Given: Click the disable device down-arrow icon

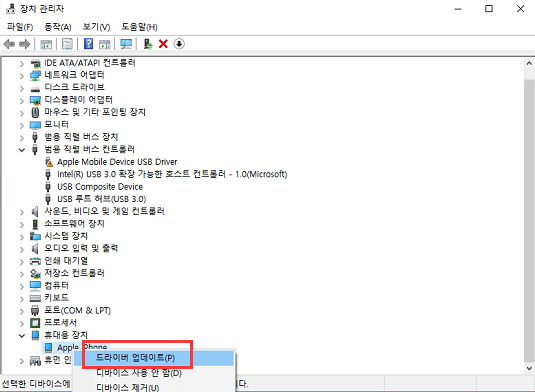Looking at the screenshot, I should coord(179,44).
